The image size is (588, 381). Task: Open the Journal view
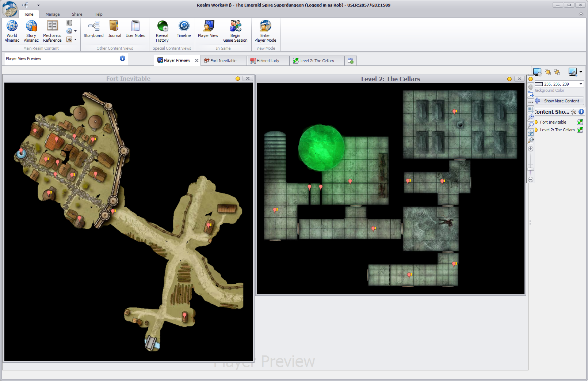pos(114,29)
